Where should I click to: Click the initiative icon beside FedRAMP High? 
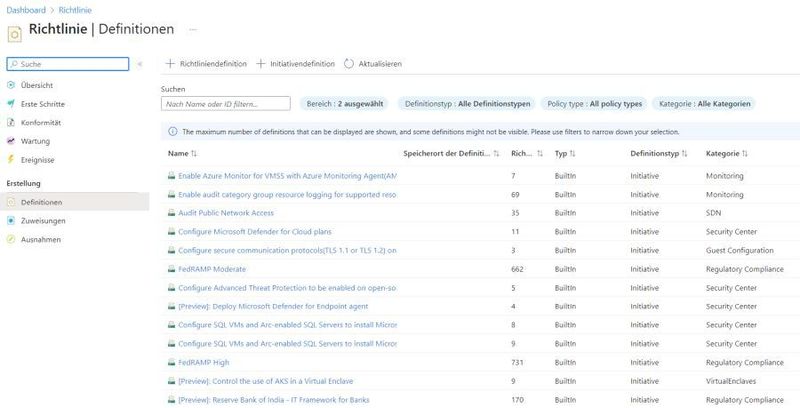coord(171,362)
